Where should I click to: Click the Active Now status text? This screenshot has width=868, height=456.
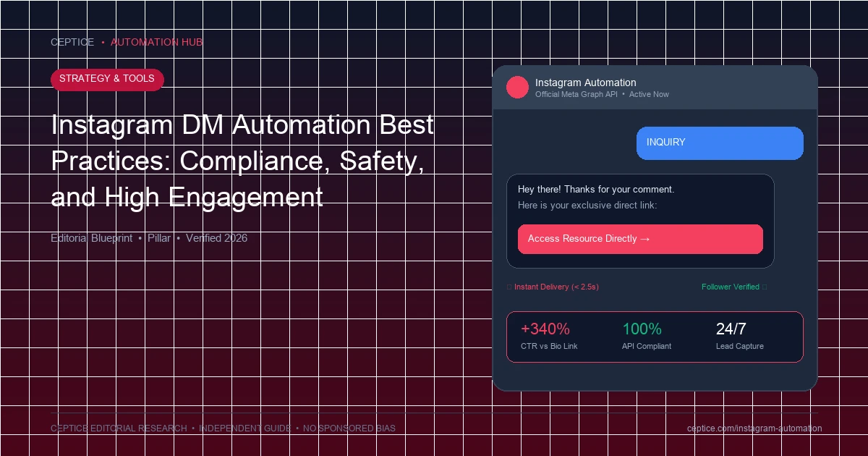tap(649, 95)
